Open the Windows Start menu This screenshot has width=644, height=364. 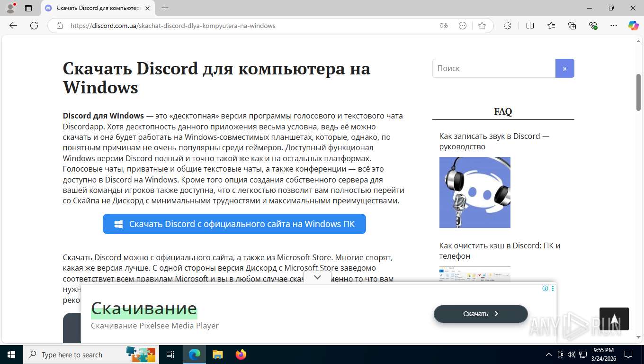tap(11, 355)
